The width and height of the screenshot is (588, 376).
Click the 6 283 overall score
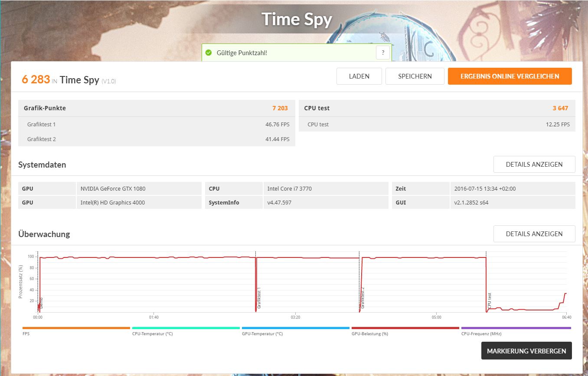[x=36, y=79]
